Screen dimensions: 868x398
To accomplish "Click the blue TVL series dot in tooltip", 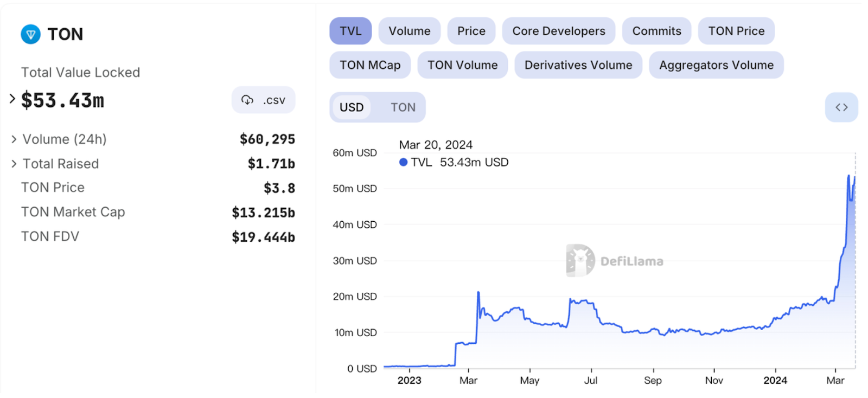I will coord(403,162).
